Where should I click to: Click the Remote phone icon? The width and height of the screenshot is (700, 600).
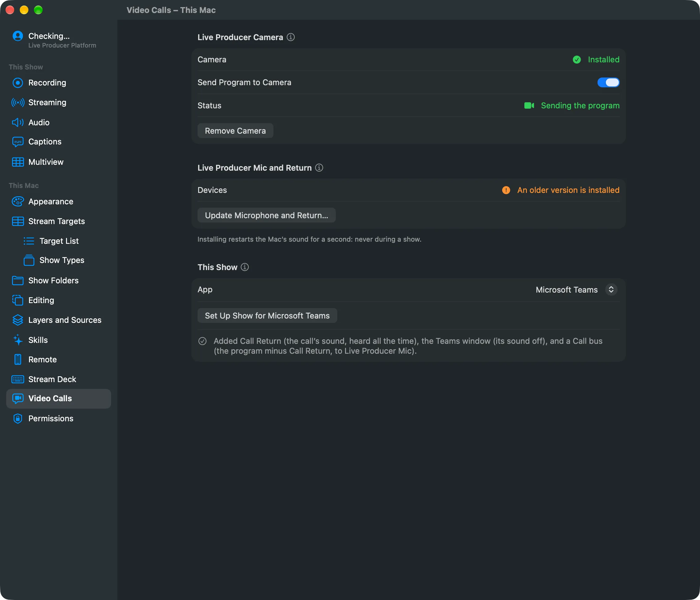pyautogui.click(x=18, y=360)
